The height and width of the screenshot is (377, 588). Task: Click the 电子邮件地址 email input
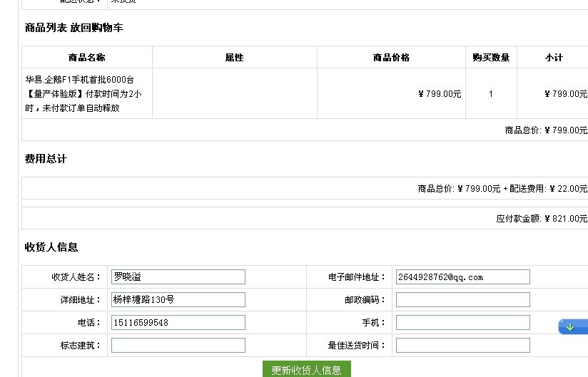(462, 277)
